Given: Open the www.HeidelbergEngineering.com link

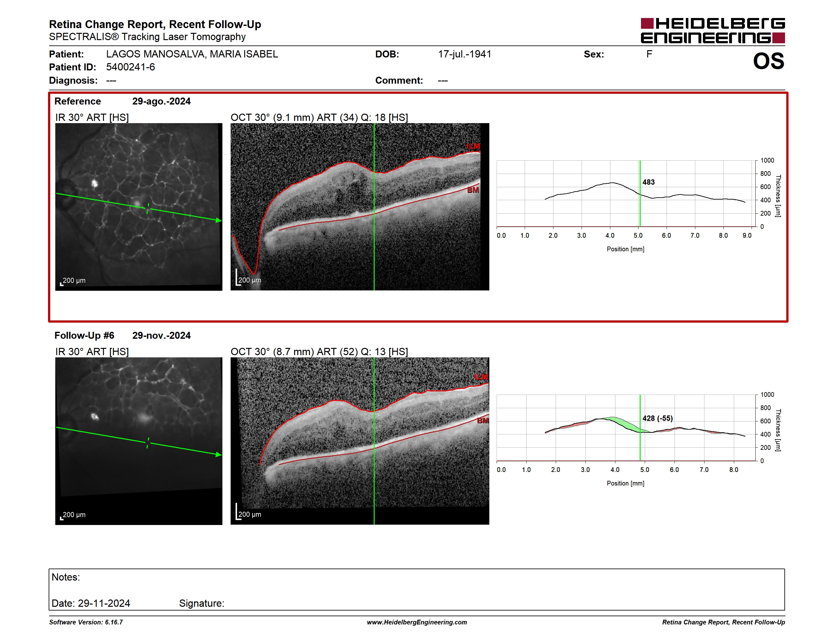Looking at the screenshot, I should click(417, 622).
